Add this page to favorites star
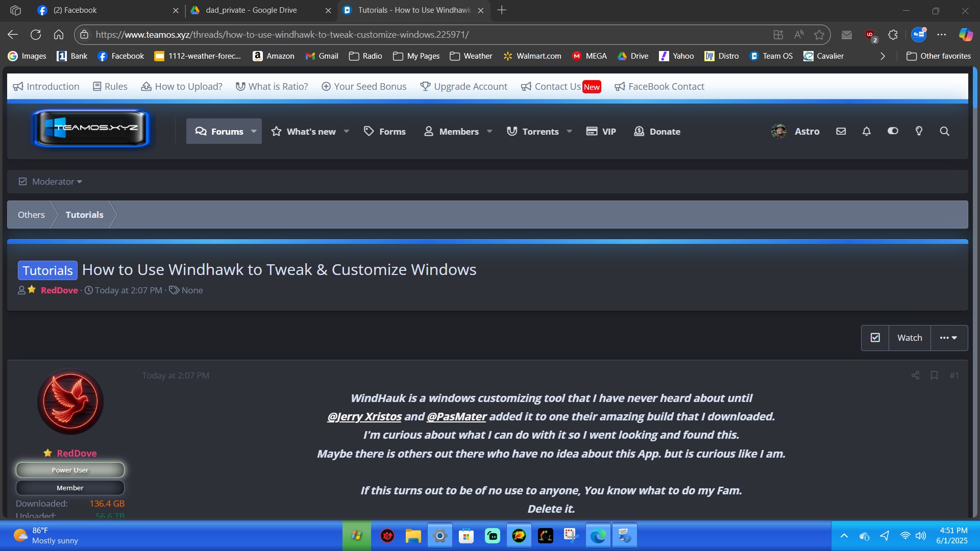 819,35
